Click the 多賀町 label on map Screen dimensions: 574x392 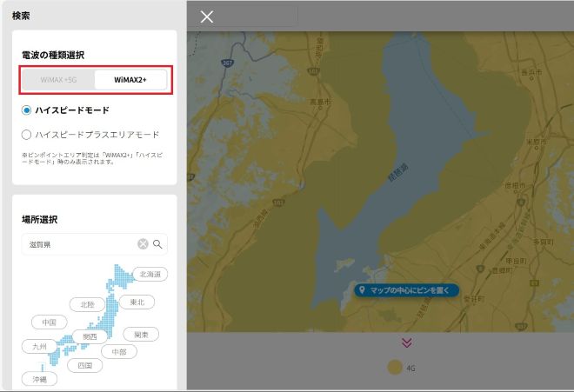(544, 242)
